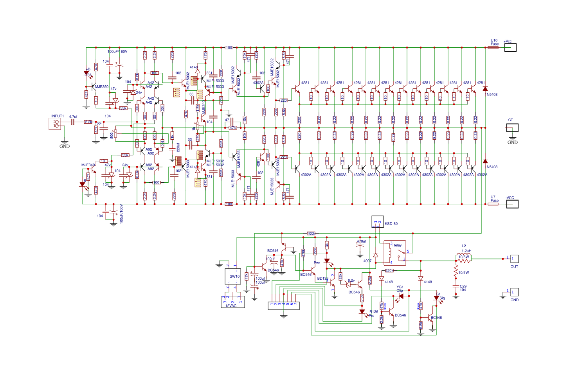Select the KSD-80 thermal switch

377,221
